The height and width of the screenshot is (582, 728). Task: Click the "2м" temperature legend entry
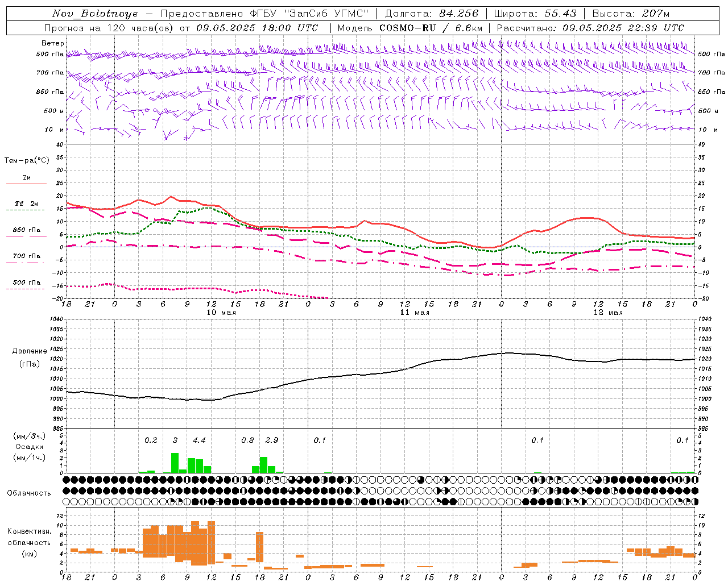(27, 178)
